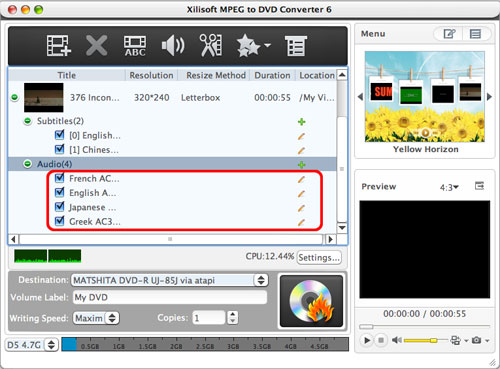This screenshot has height=369, width=500.
Task: Open the Destination drive dropdown
Action: [x=170, y=280]
